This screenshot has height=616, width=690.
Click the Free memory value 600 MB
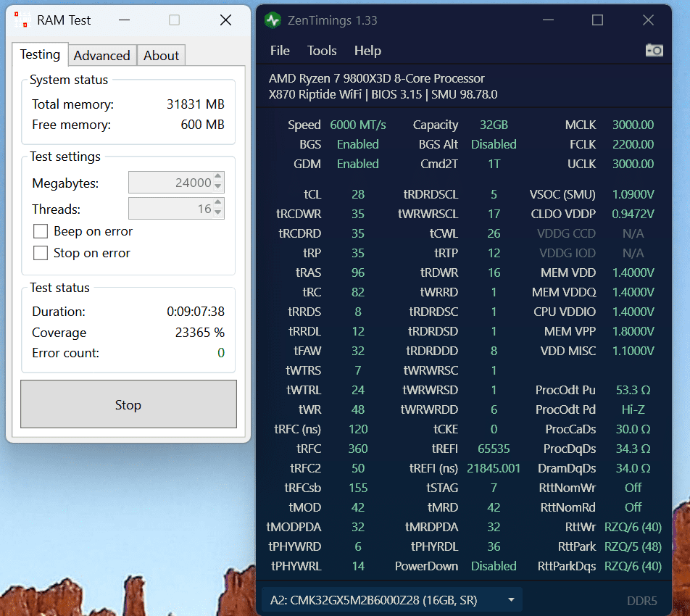pos(202,125)
